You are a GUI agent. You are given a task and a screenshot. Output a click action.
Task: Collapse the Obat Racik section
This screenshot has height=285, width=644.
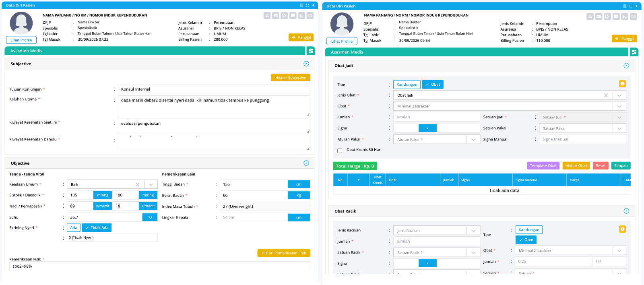pos(626,211)
